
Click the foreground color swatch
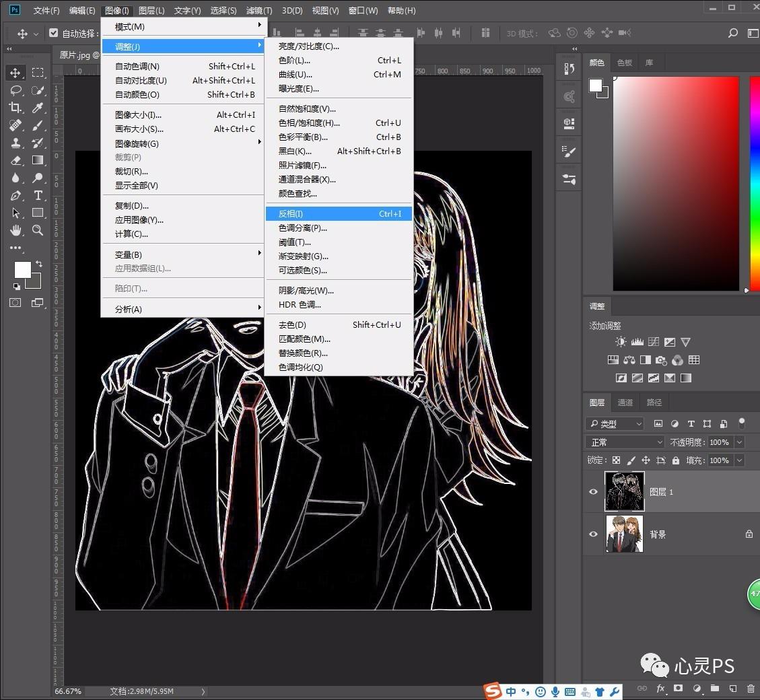click(x=22, y=269)
